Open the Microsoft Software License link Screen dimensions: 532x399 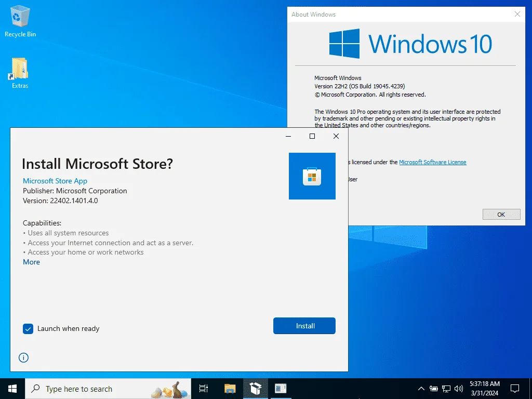click(x=433, y=162)
